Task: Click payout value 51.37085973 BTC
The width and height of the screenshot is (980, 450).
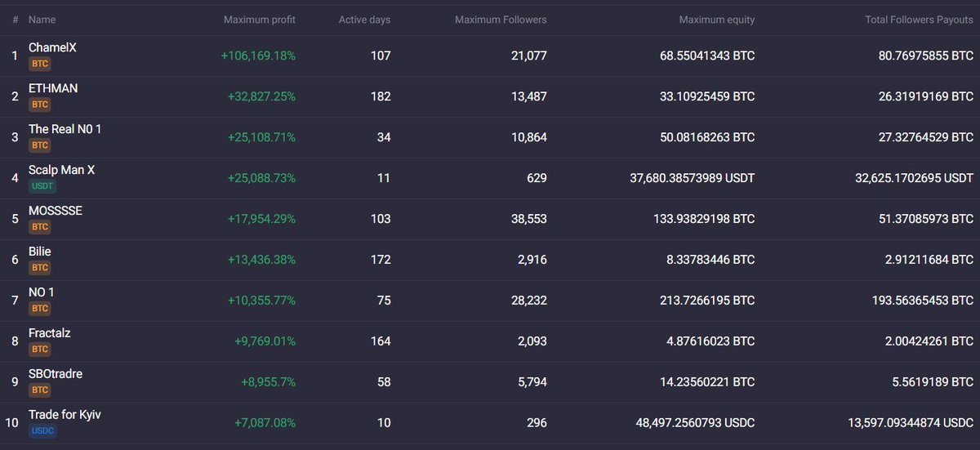Action: (926, 219)
